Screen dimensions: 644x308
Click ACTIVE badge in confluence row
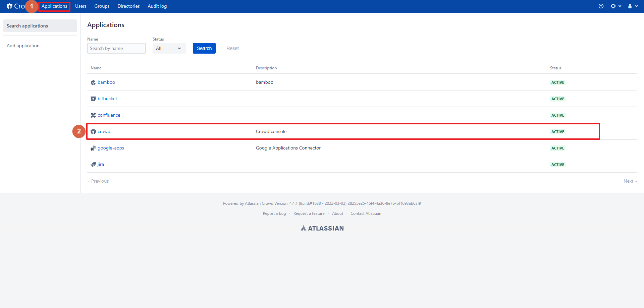(558, 115)
